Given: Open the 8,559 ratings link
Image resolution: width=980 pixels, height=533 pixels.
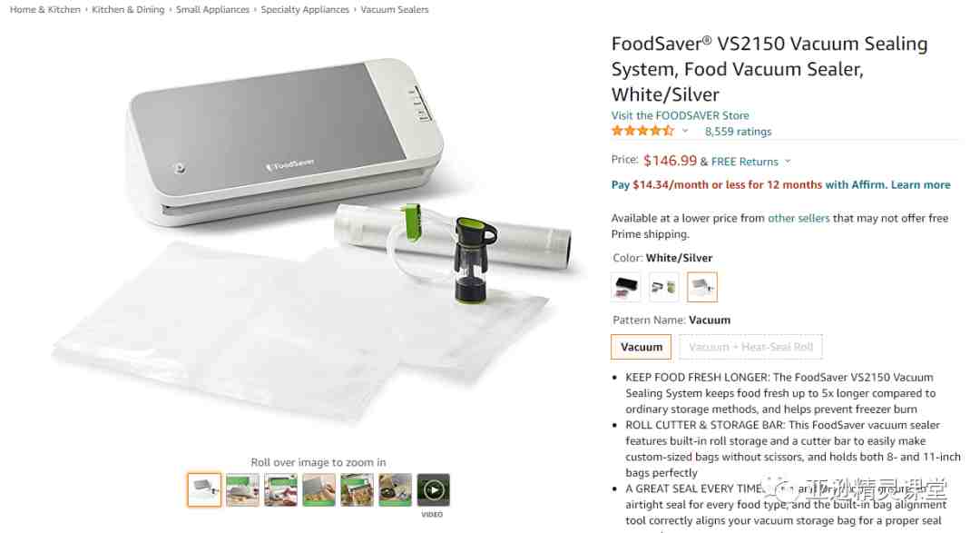Looking at the screenshot, I should (x=738, y=132).
